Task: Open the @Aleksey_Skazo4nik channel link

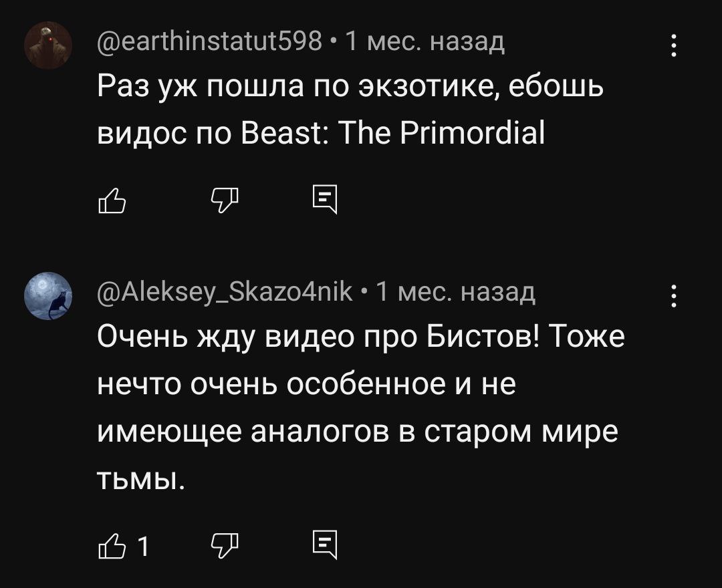Action: click(x=225, y=292)
